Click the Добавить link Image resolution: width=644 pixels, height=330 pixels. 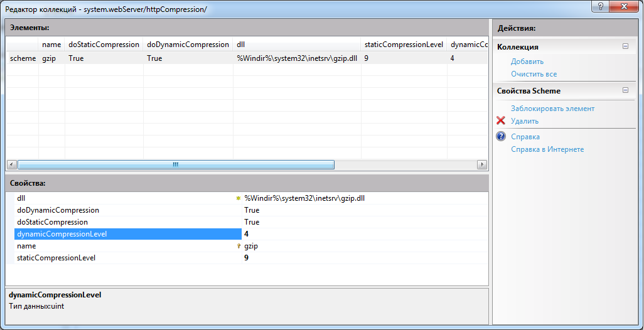click(527, 61)
